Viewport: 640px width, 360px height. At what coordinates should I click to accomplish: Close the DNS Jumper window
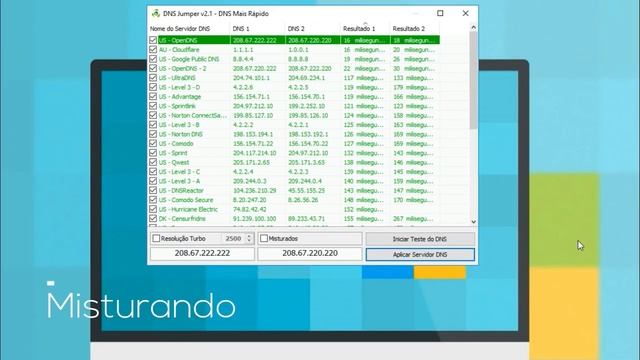tap(465, 13)
